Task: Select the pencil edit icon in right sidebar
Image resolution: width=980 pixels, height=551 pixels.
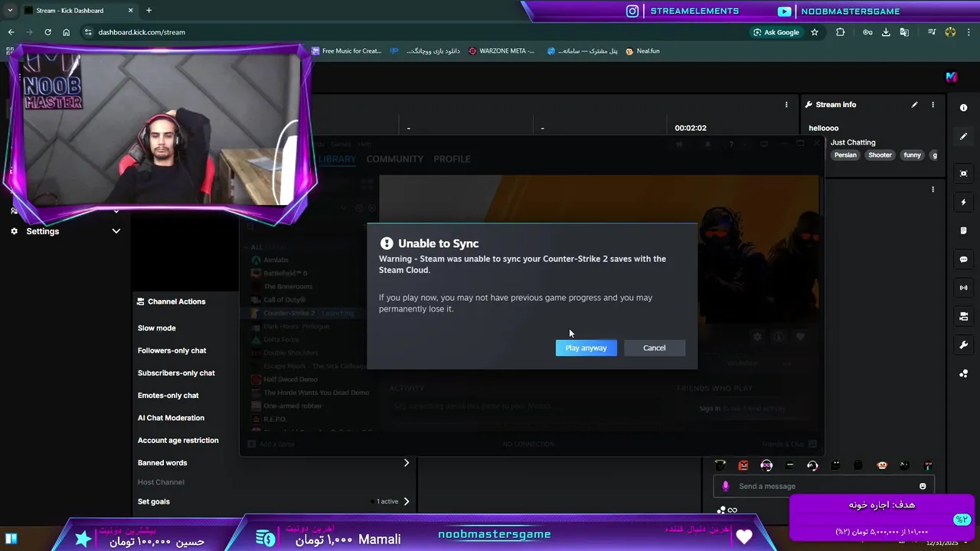Action: pyautogui.click(x=963, y=136)
